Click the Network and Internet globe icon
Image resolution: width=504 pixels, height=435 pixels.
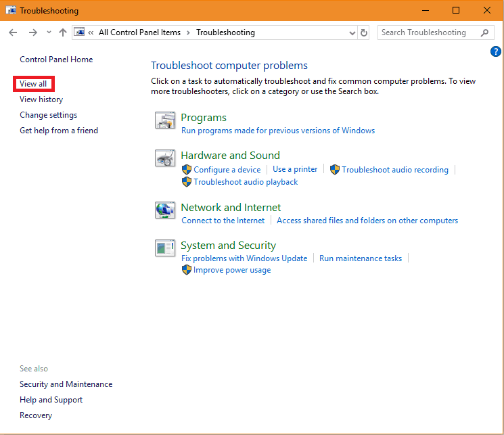click(x=165, y=210)
